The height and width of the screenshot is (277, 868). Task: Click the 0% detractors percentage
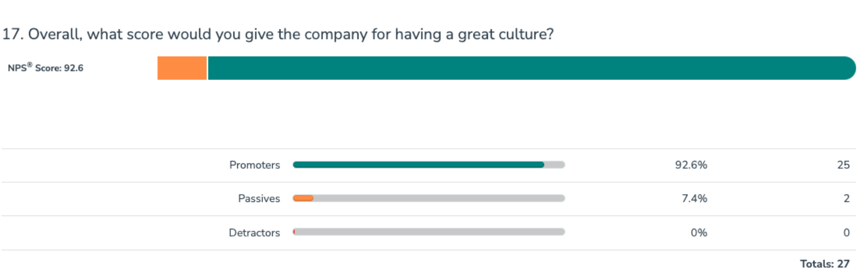699,233
